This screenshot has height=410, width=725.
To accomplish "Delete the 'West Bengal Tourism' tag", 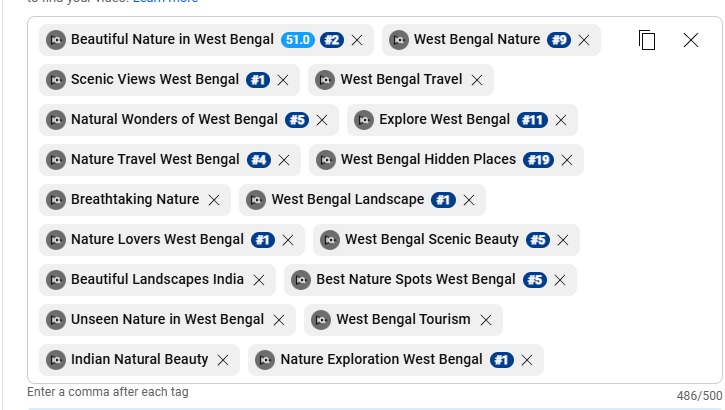I will (486, 320).
